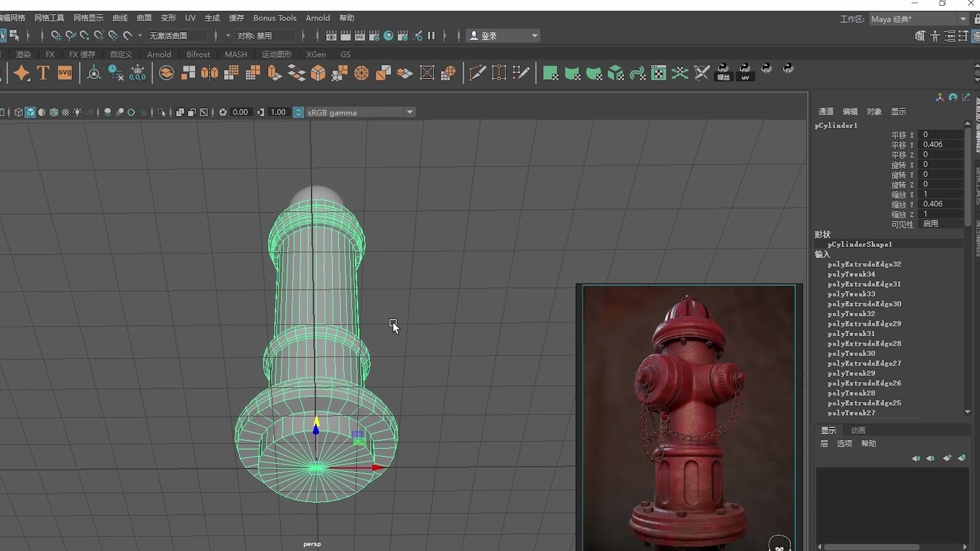Click the 平移 Y value field
Image resolution: width=980 pixels, height=551 pixels.
pyautogui.click(x=940, y=144)
